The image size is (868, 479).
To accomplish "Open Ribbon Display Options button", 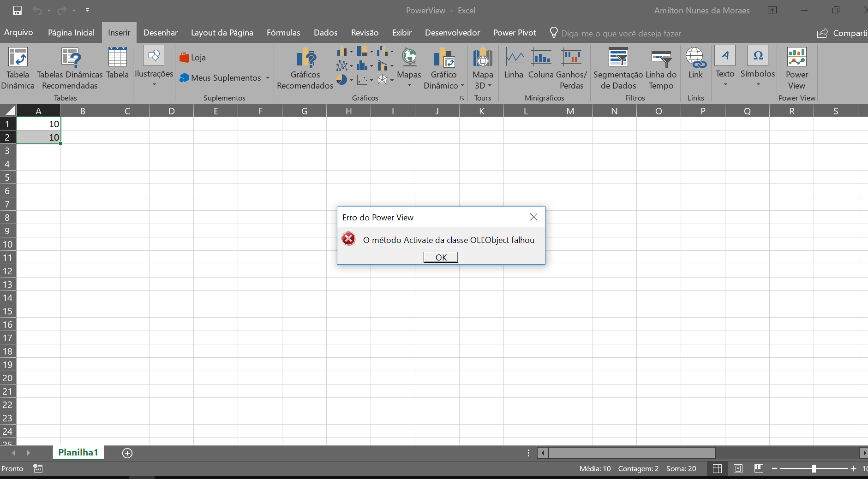I will tap(772, 10).
